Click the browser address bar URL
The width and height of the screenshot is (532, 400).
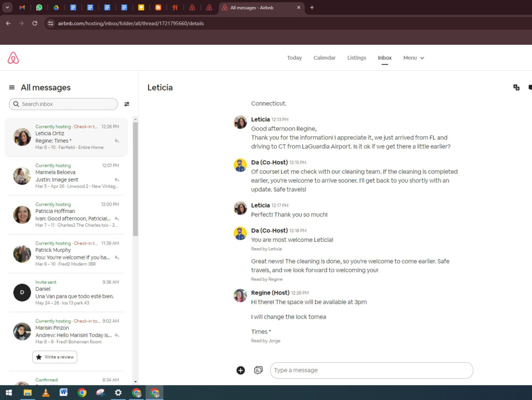131,23
